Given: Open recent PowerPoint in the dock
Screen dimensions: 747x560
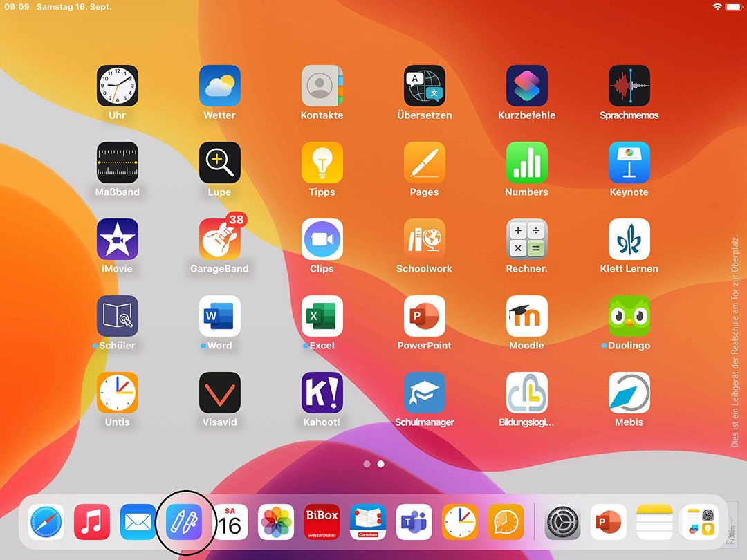Looking at the screenshot, I should pos(609,522).
